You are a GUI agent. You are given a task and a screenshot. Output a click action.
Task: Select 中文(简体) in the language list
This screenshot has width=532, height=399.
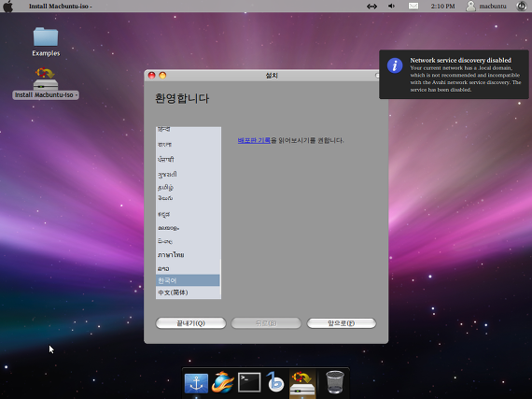188,292
